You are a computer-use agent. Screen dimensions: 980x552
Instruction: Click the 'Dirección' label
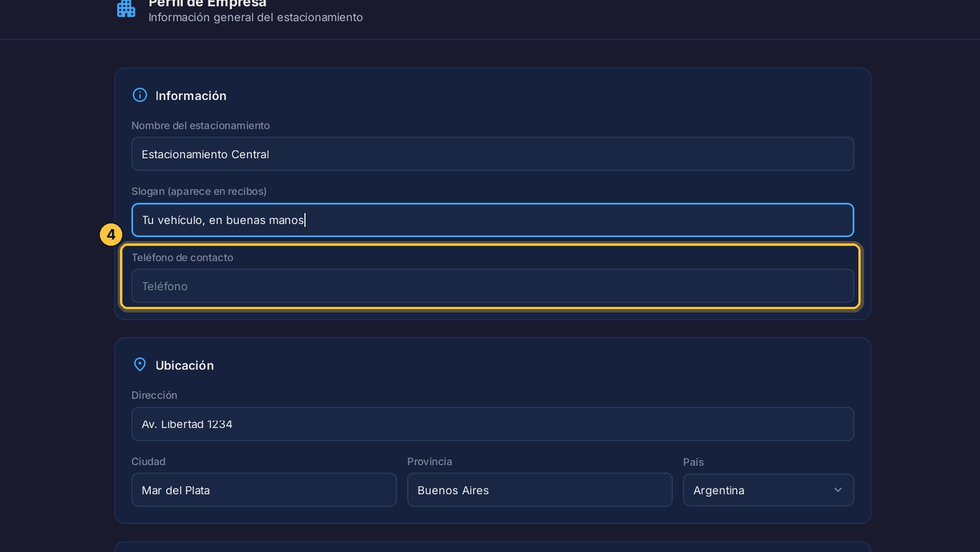(x=154, y=395)
